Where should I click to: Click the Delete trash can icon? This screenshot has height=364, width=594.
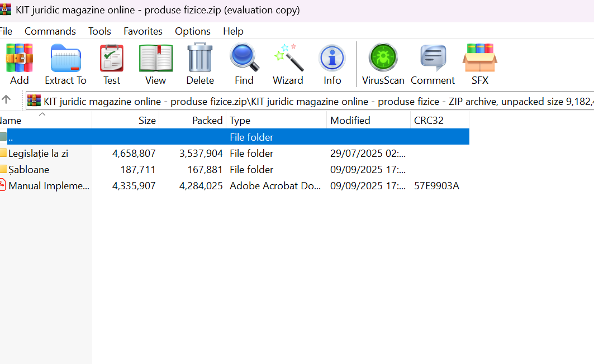pos(200,58)
